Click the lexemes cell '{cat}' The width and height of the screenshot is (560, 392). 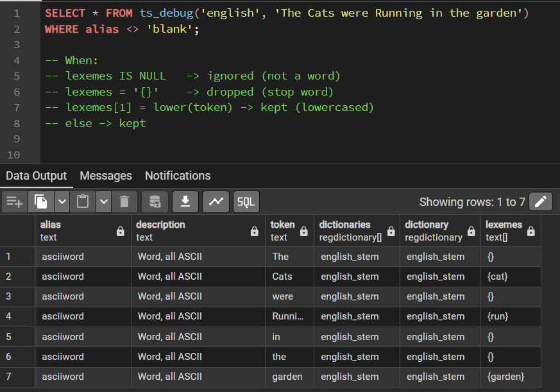[x=511, y=277]
